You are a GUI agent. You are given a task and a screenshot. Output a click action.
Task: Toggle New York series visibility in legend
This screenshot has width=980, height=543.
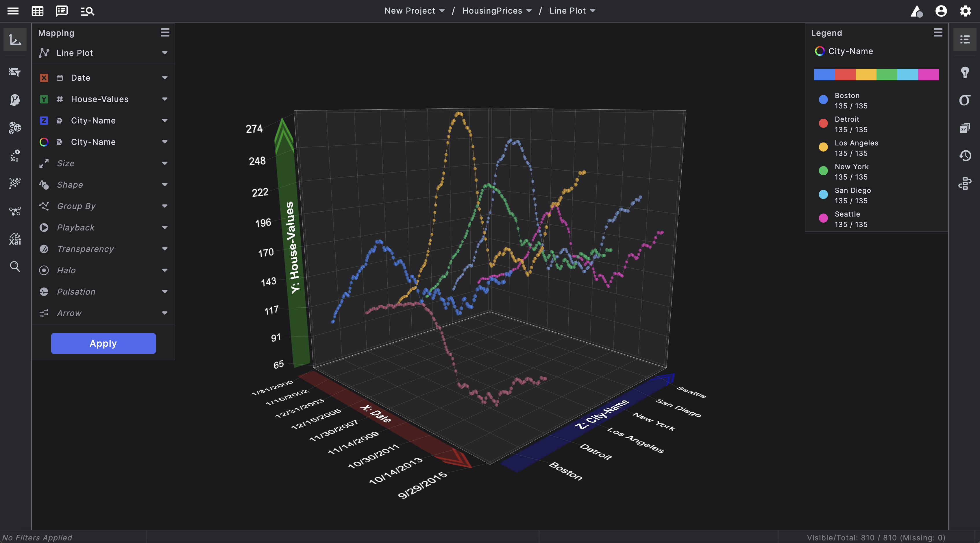tap(823, 171)
